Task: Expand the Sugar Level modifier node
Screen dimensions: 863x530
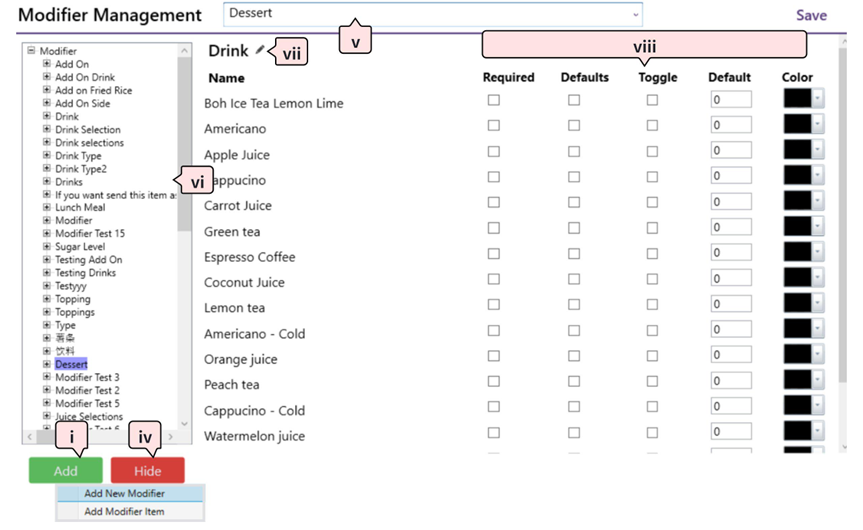Action: coord(46,246)
